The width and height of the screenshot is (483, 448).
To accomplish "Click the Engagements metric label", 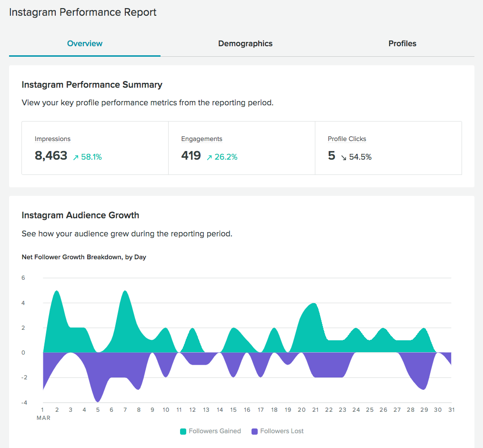I will [201, 139].
